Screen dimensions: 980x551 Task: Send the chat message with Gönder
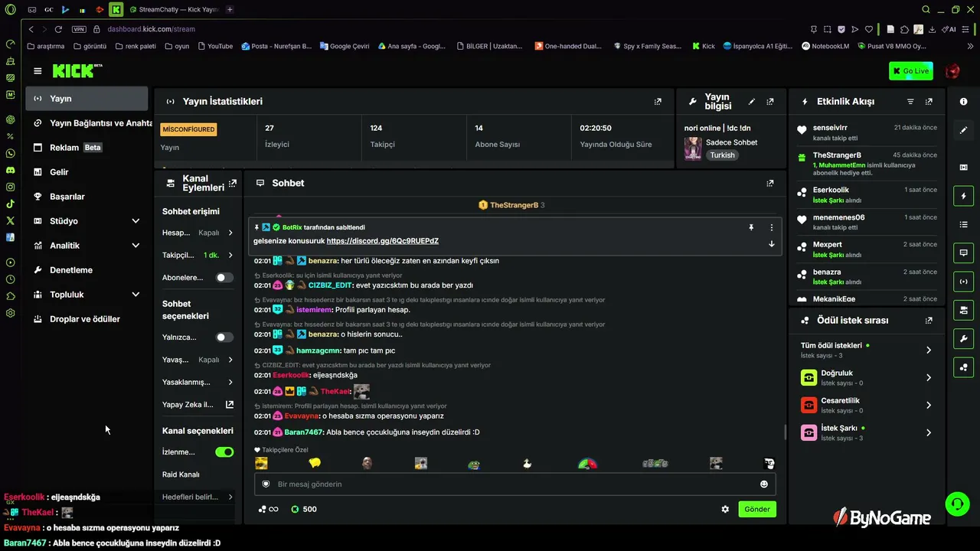point(757,509)
